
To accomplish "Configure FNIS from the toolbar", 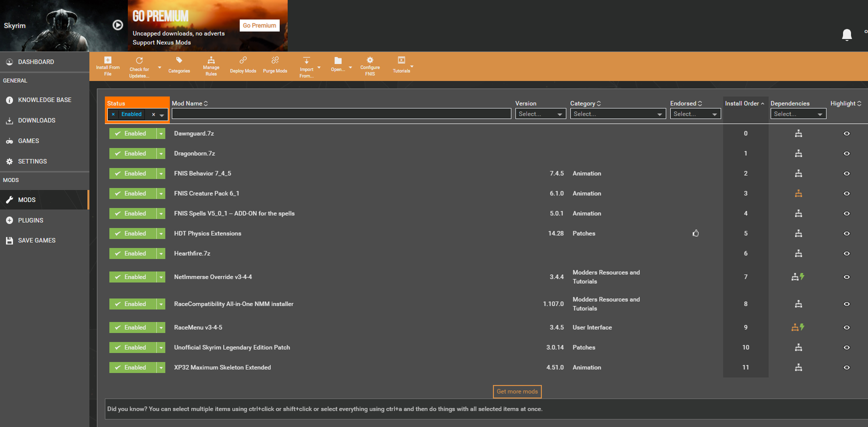I will click(370, 66).
